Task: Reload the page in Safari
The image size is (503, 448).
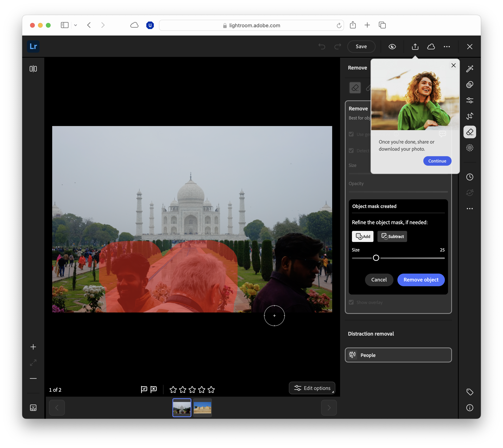Action: [x=339, y=25]
